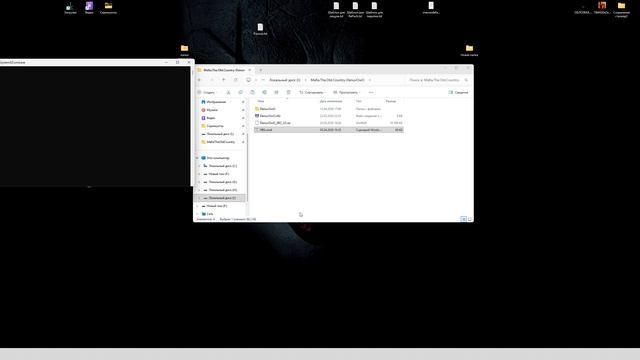
Task: Select Сеть in the navigation tree
Action: pyautogui.click(x=209, y=214)
